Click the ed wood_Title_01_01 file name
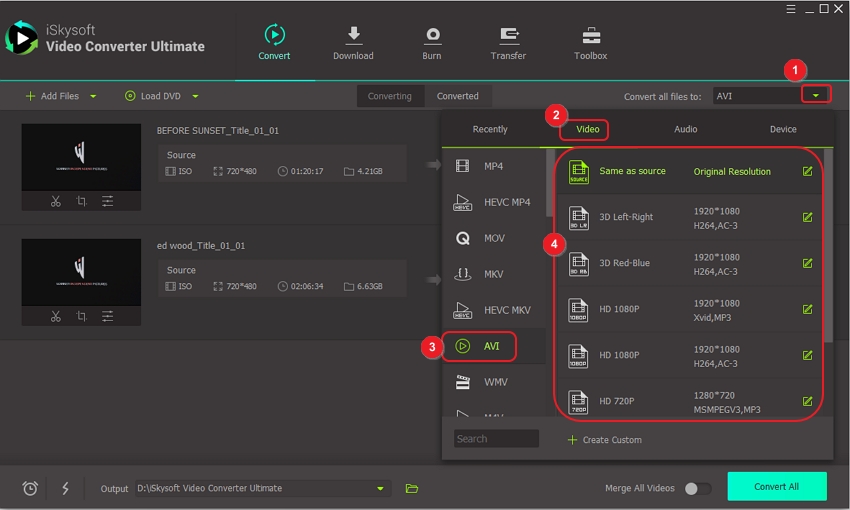This screenshot has height=510, width=850. (201, 246)
